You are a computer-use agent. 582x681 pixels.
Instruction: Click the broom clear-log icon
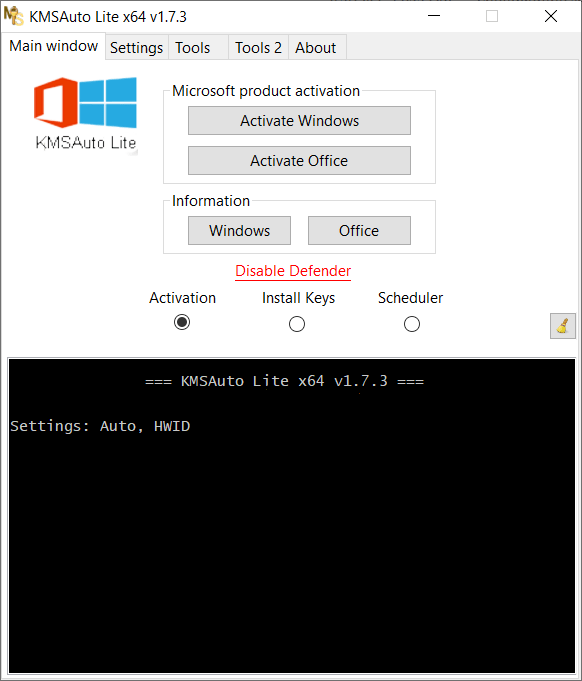(562, 326)
